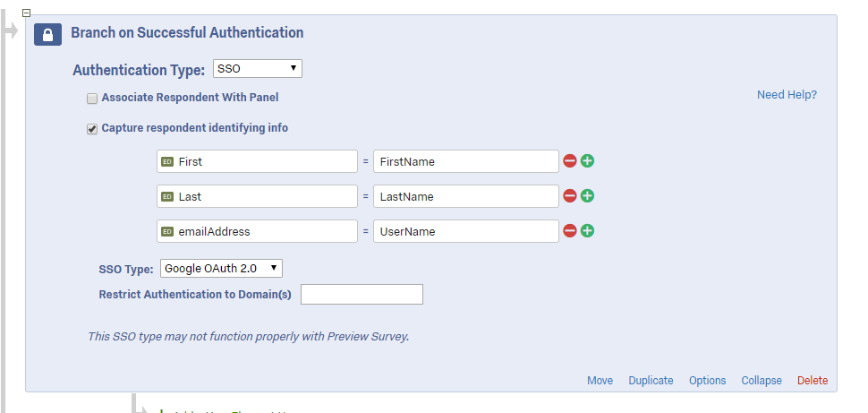Click the blue lock authenticator icon
This screenshot has width=868, height=413.
tap(47, 34)
